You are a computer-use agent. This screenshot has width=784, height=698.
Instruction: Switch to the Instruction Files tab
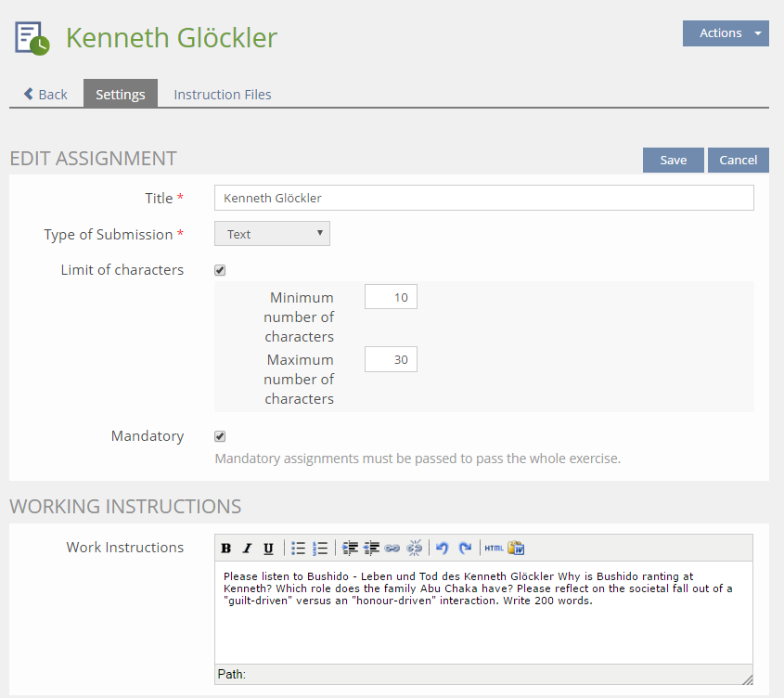[223, 94]
